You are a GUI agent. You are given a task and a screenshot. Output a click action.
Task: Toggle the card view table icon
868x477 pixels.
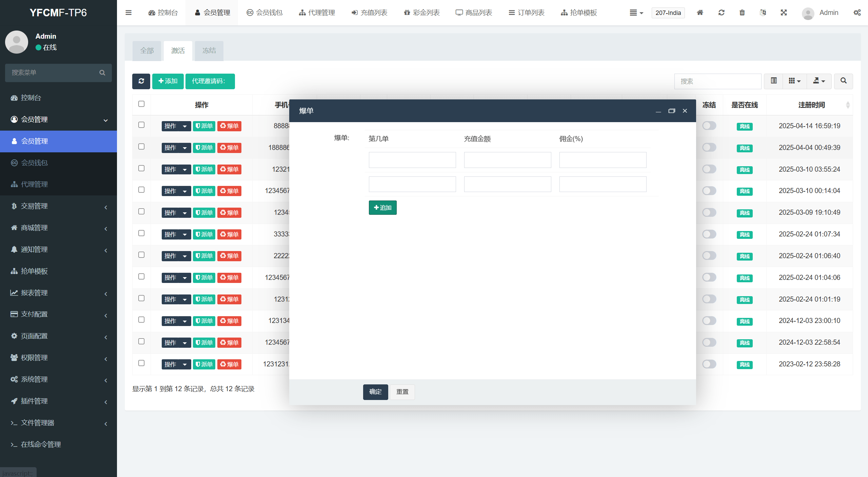[x=773, y=81]
